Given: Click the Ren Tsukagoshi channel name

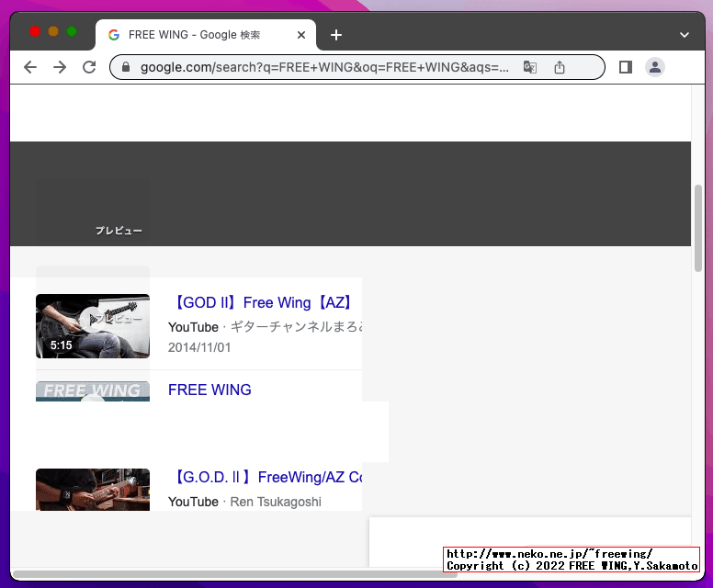Looking at the screenshot, I should click(276, 502).
